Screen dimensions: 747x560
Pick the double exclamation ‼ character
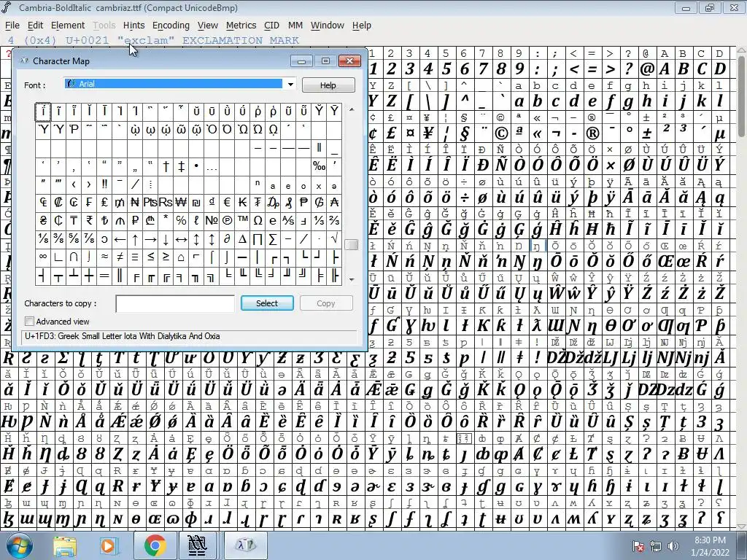click(x=104, y=184)
